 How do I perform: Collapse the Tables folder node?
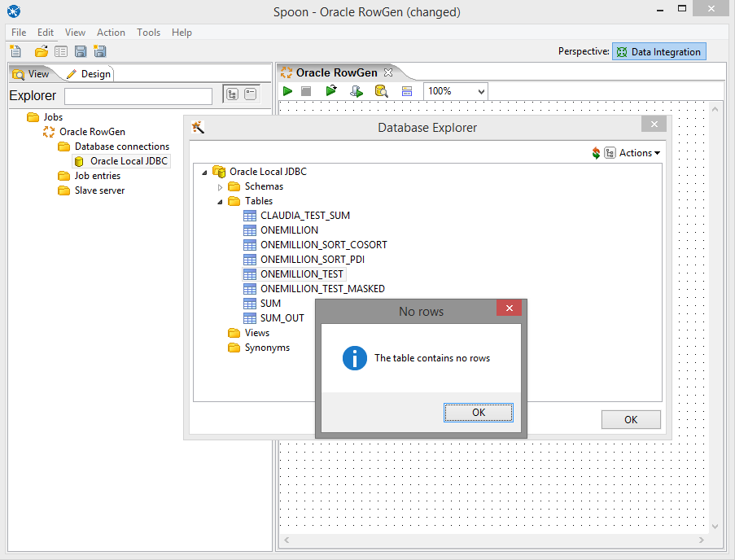pos(220,202)
